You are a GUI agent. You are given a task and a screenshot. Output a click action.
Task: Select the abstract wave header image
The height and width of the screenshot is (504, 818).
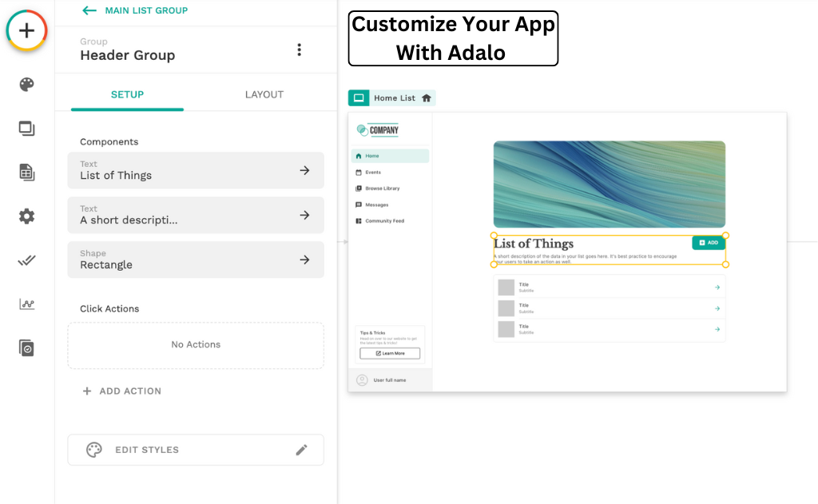click(x=609, y=185)
